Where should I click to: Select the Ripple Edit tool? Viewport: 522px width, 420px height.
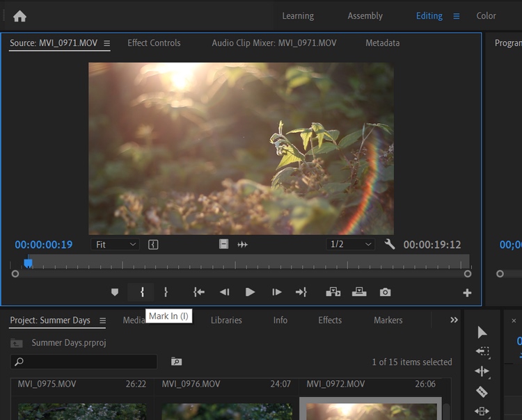coord(482,371)
